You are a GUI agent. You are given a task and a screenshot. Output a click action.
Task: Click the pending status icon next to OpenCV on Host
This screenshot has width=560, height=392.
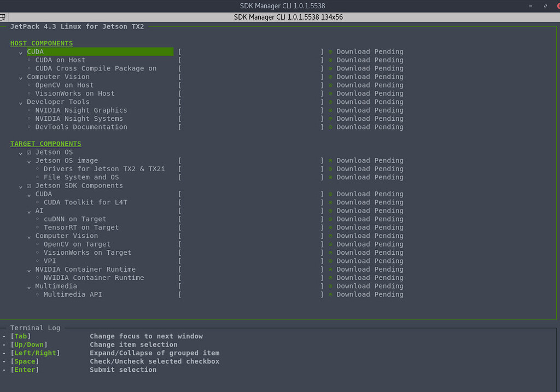(x=330, y=85)
